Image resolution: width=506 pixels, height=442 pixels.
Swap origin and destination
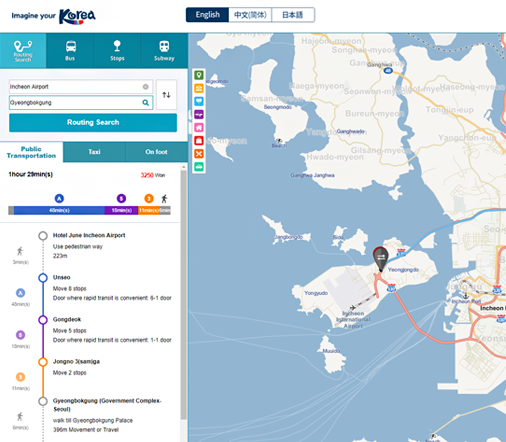[166, 95]
